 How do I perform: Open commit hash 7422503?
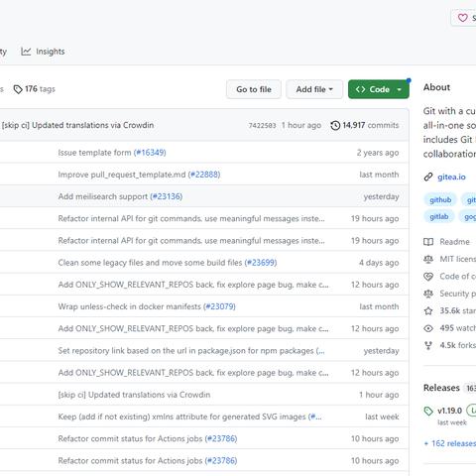262,126
